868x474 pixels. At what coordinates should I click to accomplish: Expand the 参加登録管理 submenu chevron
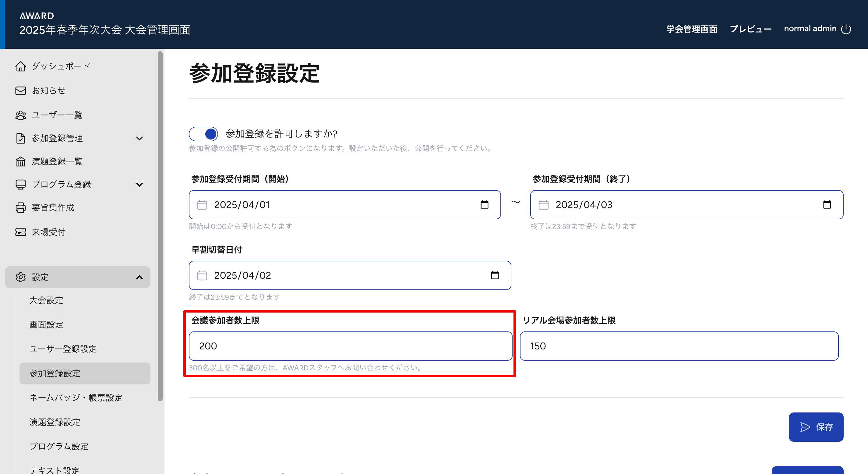point(139,138)
